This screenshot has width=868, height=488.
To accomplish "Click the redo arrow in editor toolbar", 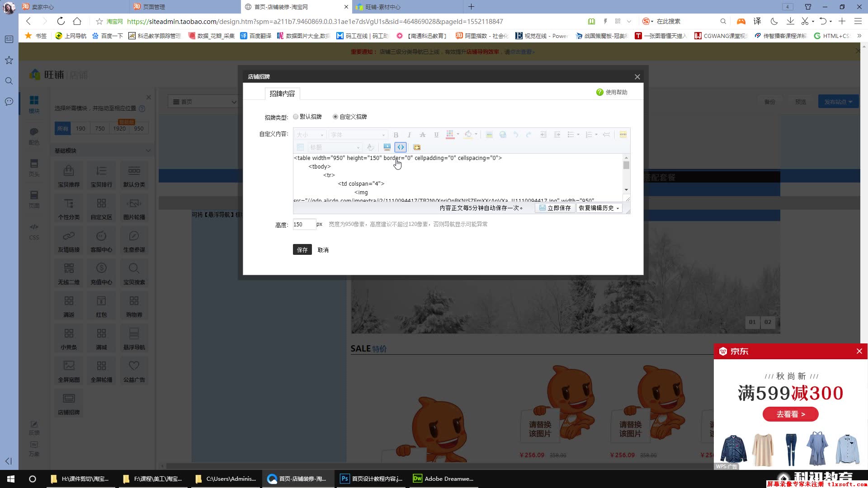I will click(x=528, y=135).
